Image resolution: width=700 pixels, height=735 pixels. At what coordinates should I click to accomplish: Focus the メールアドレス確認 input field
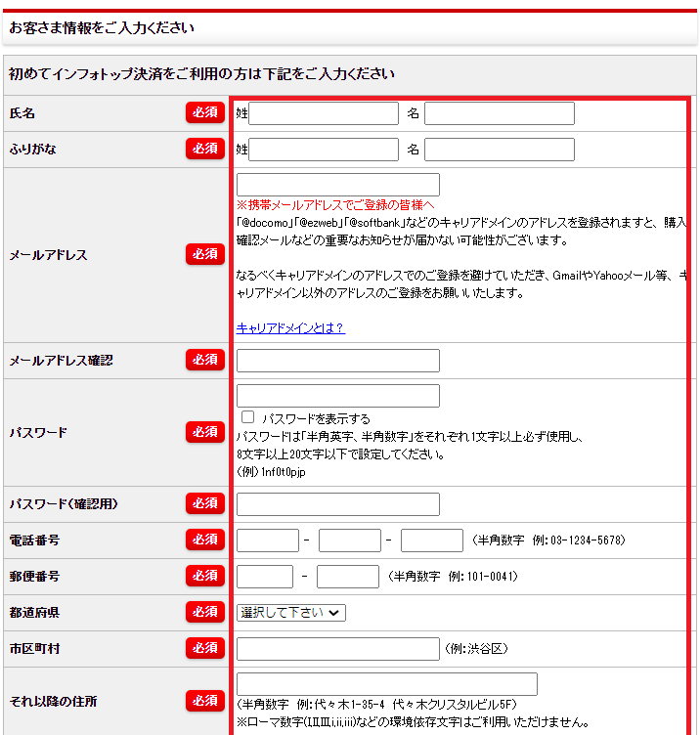coord(338,361)
